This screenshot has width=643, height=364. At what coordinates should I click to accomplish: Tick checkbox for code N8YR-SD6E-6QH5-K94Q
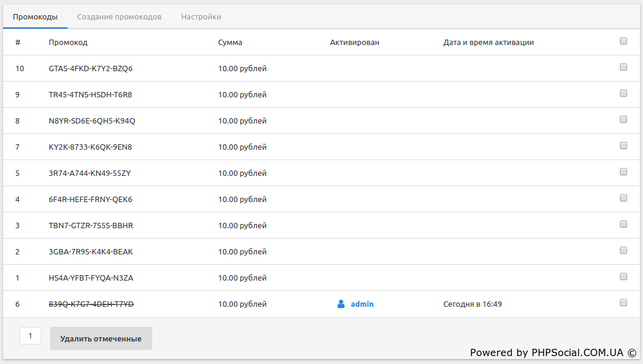point(623,120)
